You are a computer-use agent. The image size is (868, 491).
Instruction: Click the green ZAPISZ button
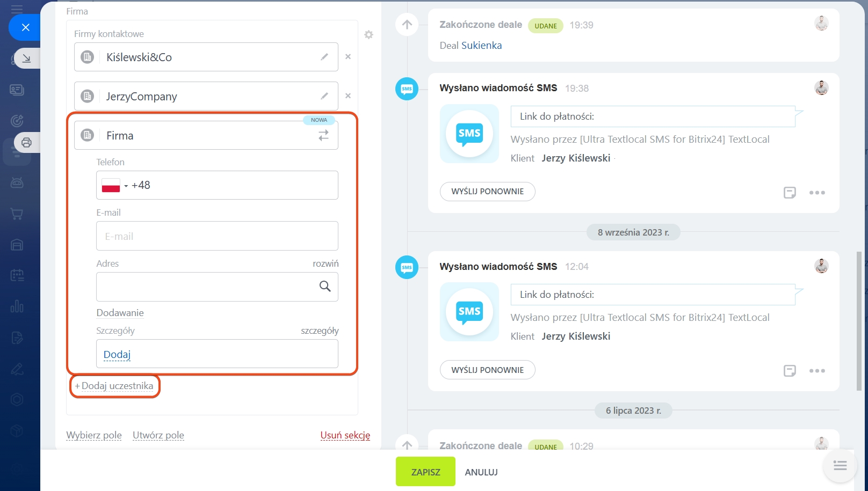click(x=425, y=472)
